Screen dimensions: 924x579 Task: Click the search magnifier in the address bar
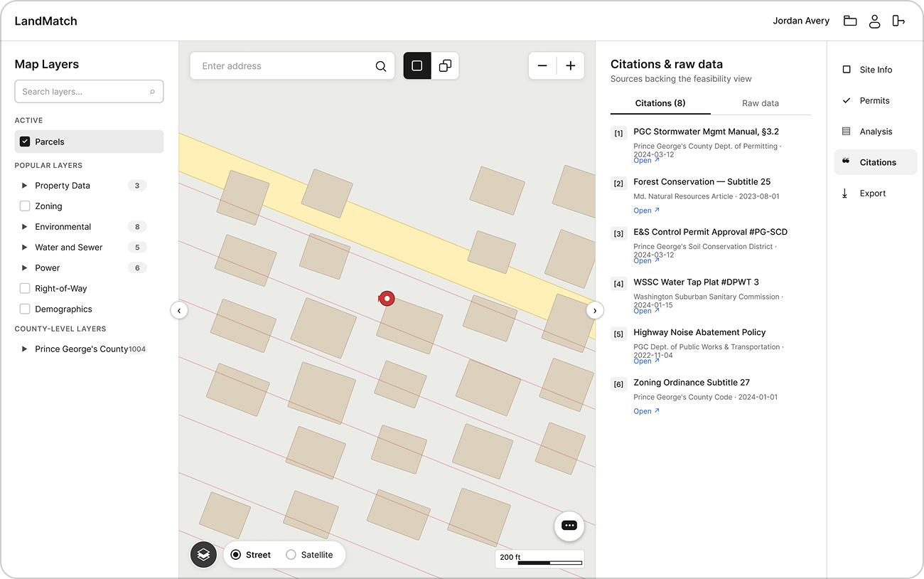[381, 66]
